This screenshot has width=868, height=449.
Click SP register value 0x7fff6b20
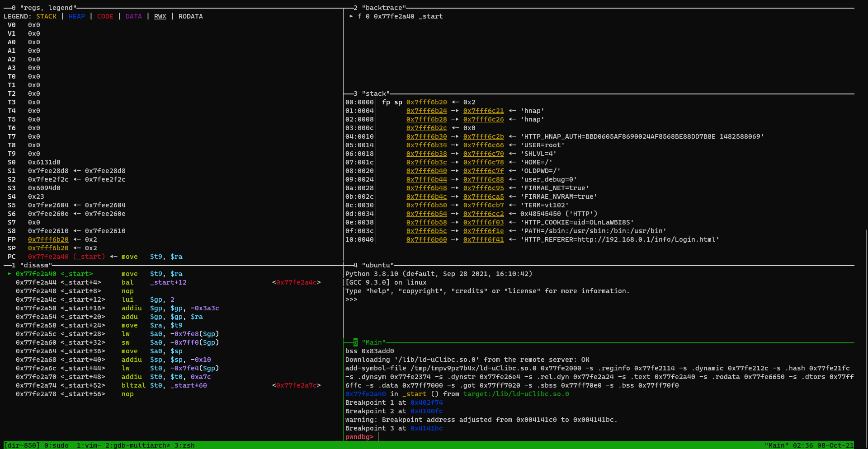(48, 248)
